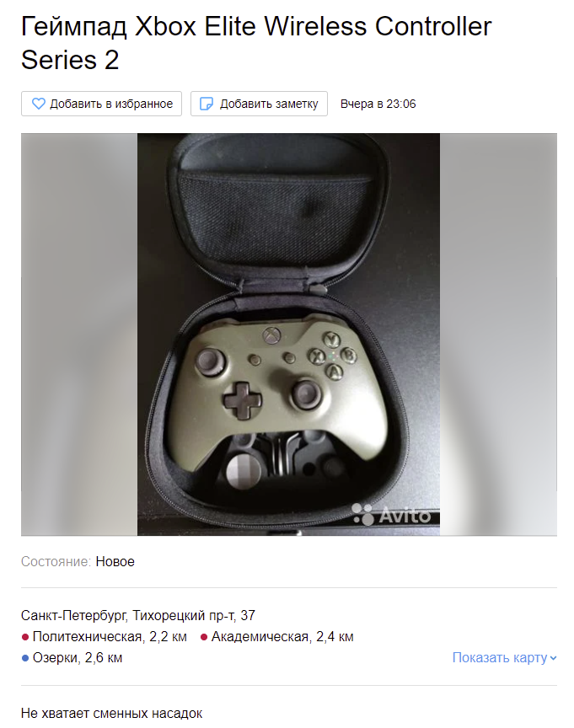Open the Добавить заметку button

coord(259,104)
